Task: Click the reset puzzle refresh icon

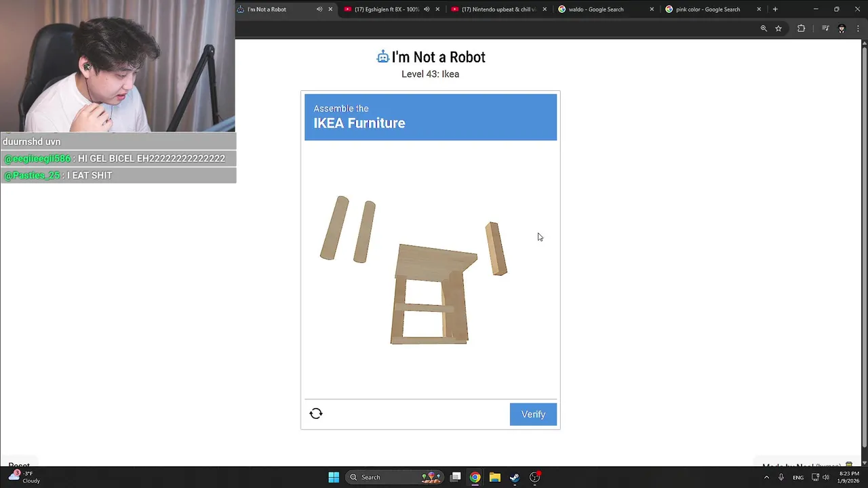Action: coord(316,413)
